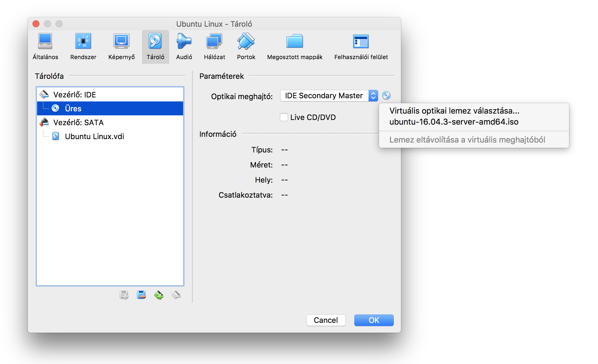
Task: Close the Ubuntu Linux settings window
Action: pyautogui.click(x=36, y=24)
